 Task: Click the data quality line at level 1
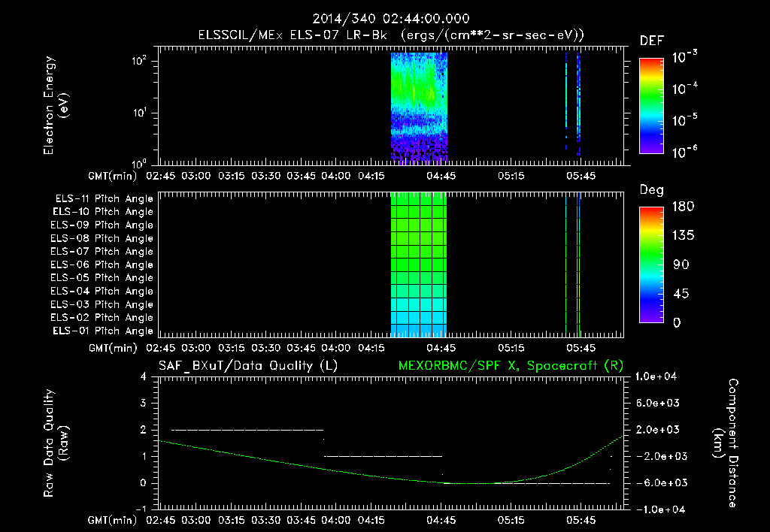pos(383,456)
